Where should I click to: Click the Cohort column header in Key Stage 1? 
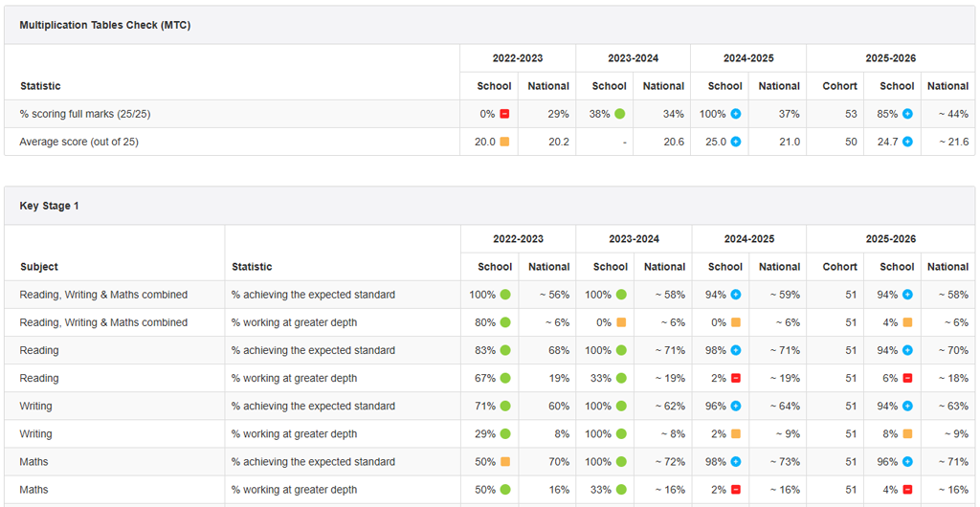[840, 267]
